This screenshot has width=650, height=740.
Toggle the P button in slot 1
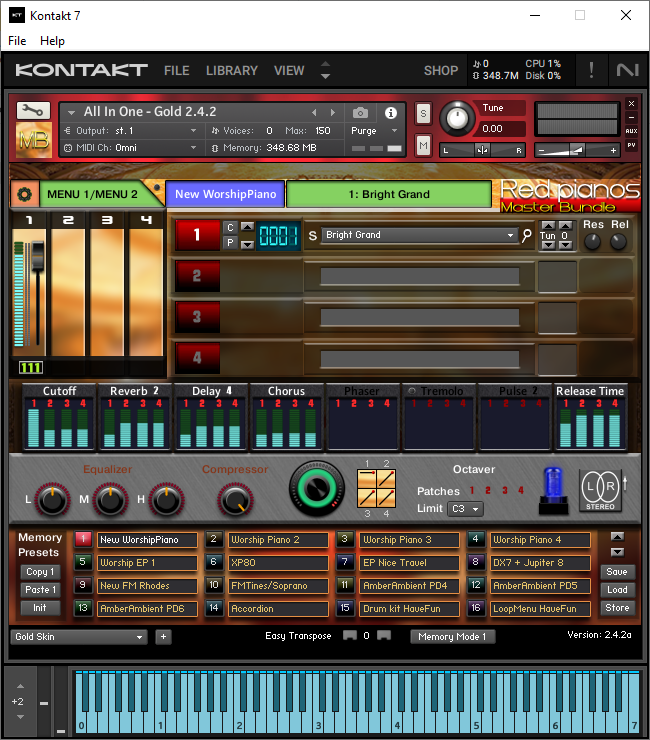tap(230, 242)
